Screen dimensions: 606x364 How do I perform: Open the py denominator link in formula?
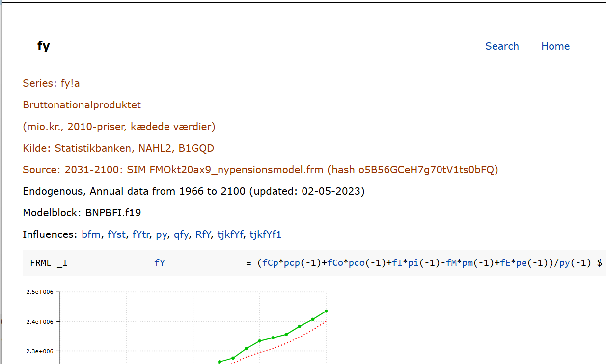click(565, 262)
